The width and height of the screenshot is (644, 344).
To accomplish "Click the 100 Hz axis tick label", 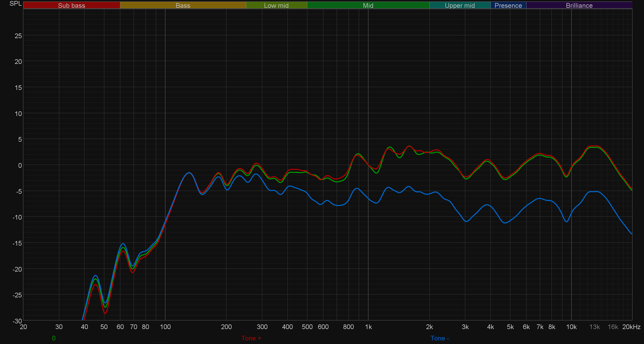I will tap(165, 327).
